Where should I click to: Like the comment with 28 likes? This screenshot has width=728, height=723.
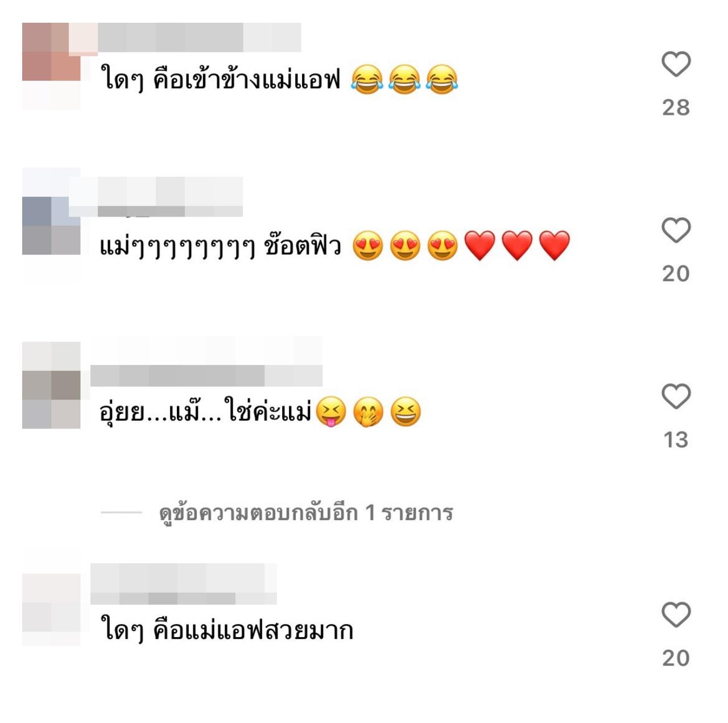(x=676, y=64)
